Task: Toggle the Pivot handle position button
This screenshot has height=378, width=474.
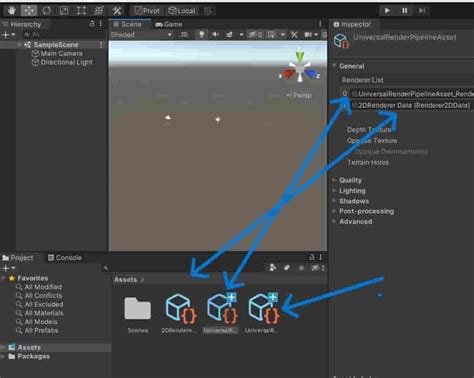Action: coord(147,11)
